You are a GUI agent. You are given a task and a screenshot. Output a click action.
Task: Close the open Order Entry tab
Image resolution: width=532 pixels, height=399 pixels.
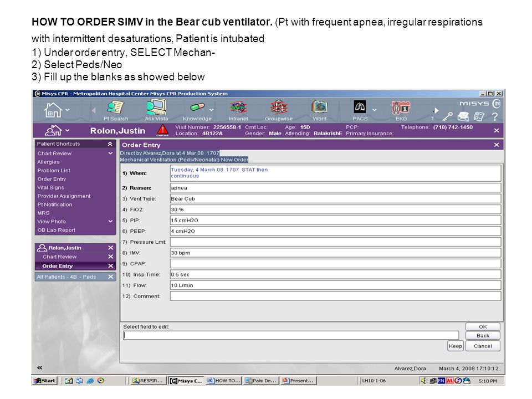tap(111, 266)
